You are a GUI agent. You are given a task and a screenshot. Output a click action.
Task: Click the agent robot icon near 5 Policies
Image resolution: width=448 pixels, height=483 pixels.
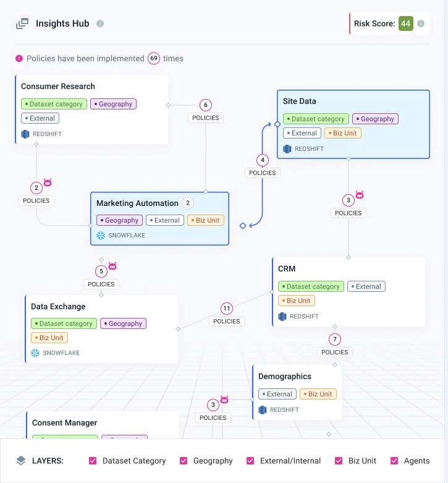(112, 266)
